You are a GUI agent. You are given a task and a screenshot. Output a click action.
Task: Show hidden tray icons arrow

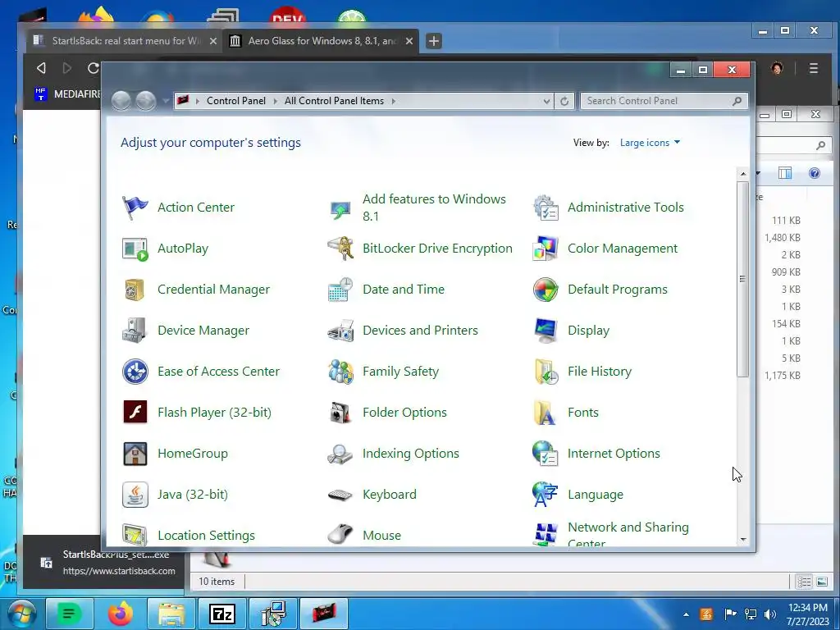click(x=687, y=614)
